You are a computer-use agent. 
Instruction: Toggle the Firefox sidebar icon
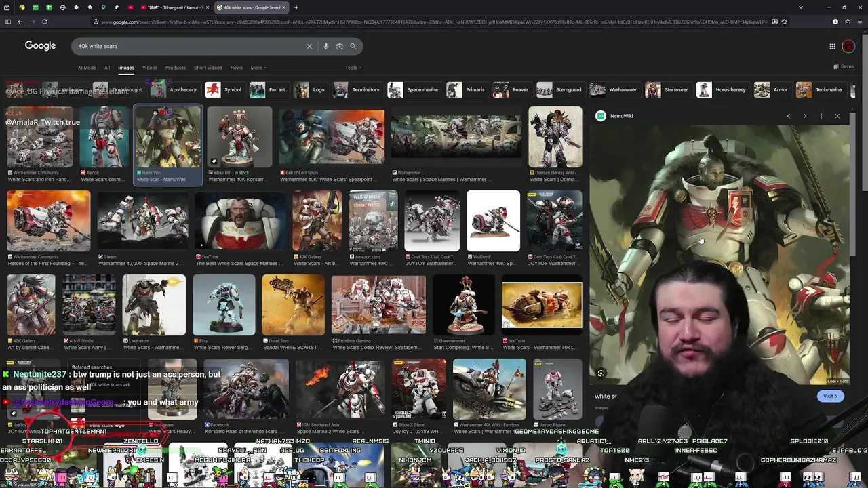click(7, 22)
